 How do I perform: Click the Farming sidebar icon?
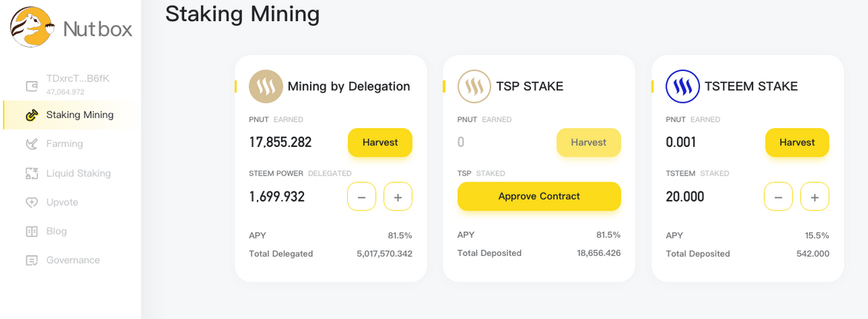click(31, 144)
